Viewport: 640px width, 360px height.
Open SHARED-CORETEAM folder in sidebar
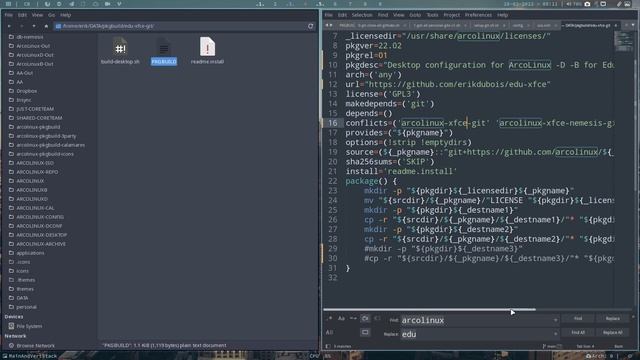[x=39, y=118]
